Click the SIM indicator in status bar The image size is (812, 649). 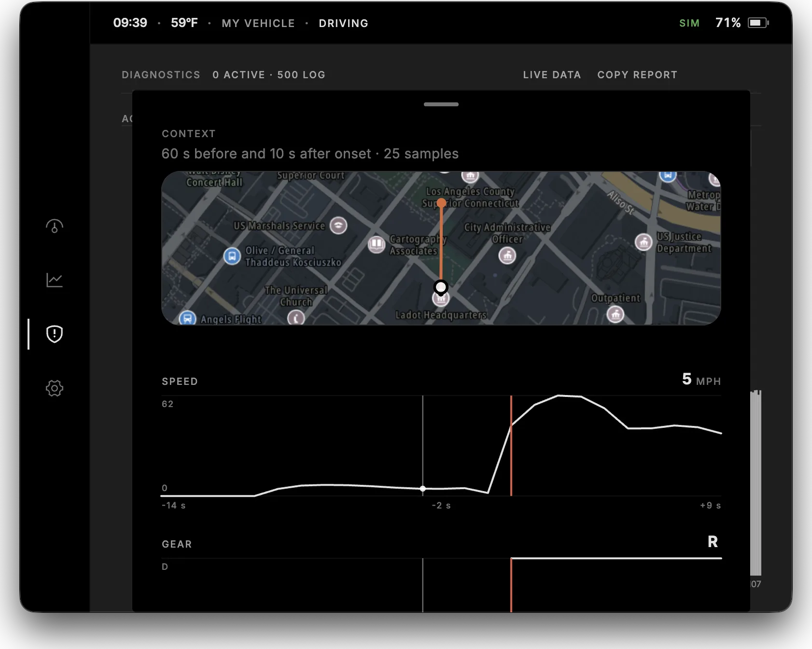tap(689, 23)
